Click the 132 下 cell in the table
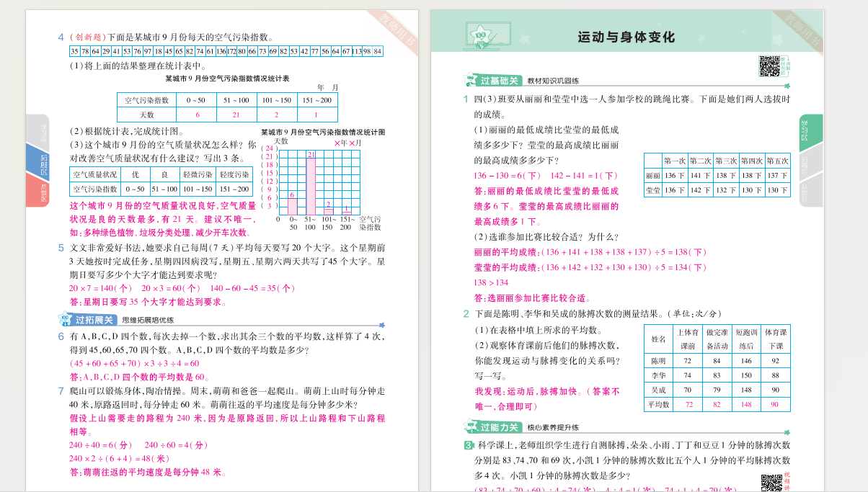This screenshot has width=868, height=492. pos(726,190)
